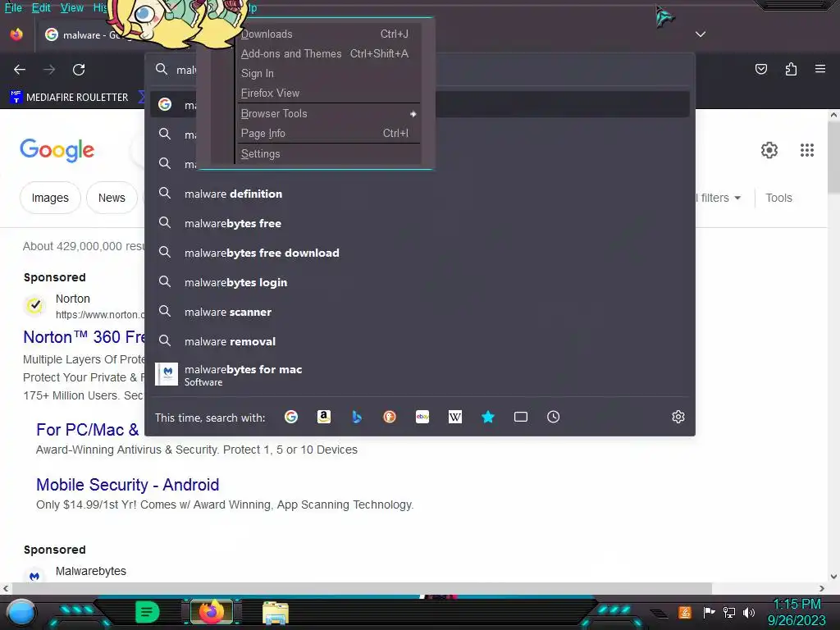The width and height of the screenshot is (840, 630).
Task: Filter results by Images
Action: [x=50, y=198]
